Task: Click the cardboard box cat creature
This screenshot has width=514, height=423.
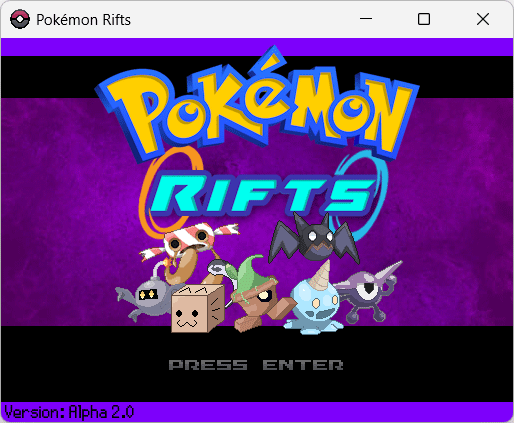Action: (x=198, y=309)
